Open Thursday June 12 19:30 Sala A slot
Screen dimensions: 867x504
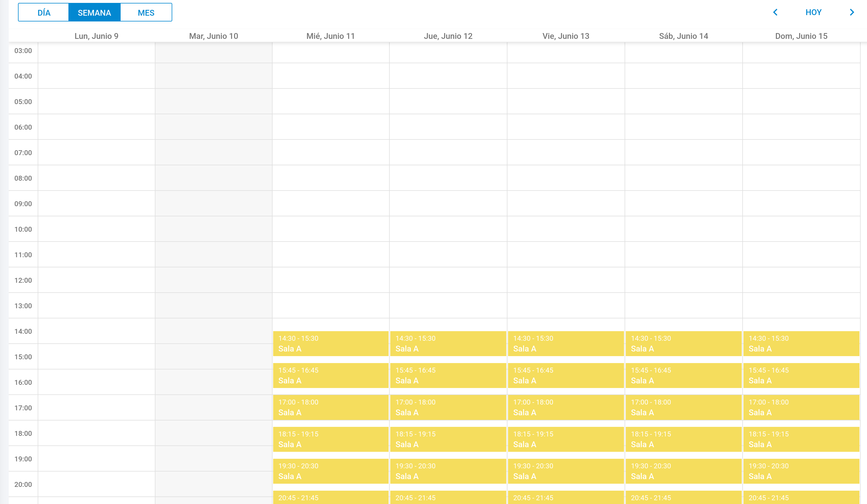click(x=448, y=471)
